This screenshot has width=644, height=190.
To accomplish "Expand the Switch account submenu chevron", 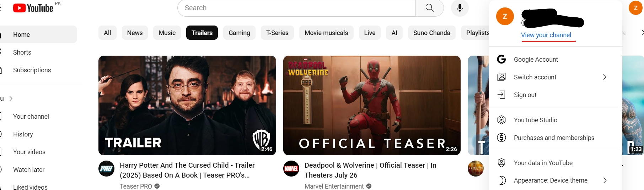I will tap(605, 77).
